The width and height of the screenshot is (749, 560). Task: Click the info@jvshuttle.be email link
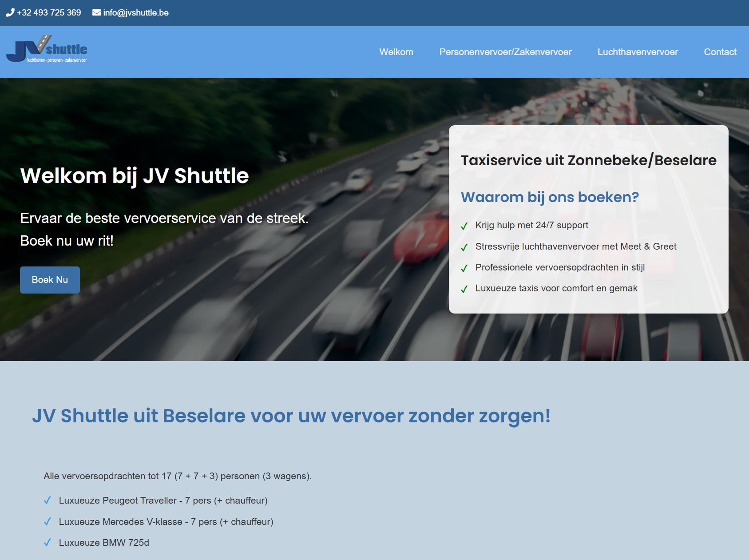[x=136, y=12]
